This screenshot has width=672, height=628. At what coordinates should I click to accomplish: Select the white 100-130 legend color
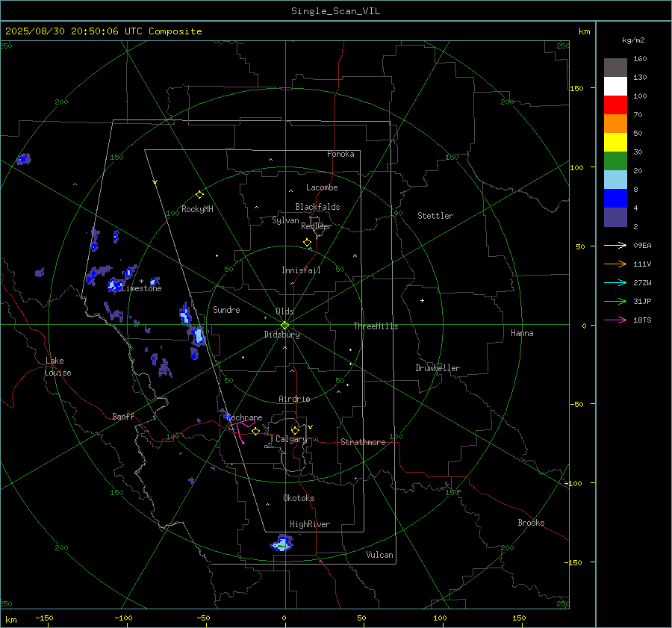tap(615, 87)
